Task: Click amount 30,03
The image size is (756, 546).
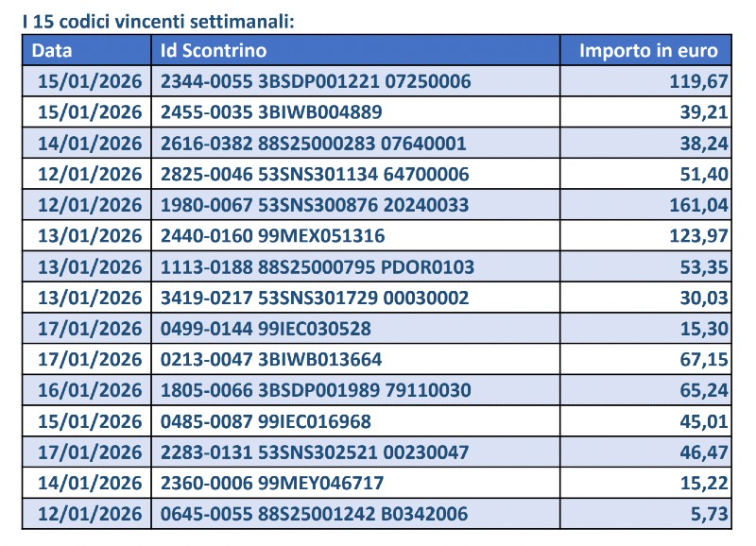Action: coord(704,298)
